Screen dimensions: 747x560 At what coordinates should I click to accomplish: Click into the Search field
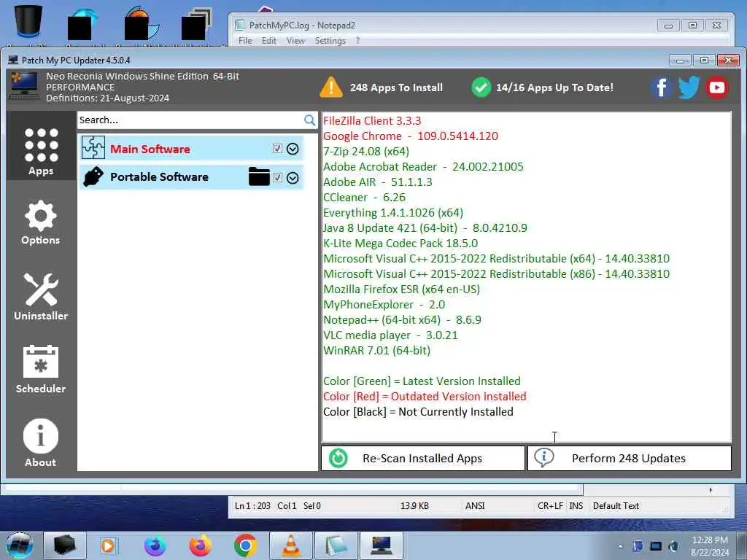(190, 120)
